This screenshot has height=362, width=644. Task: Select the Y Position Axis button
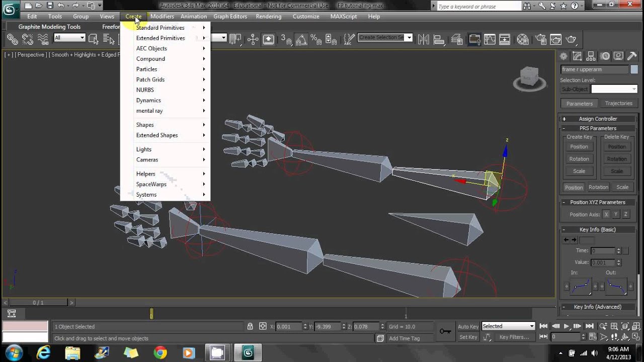[x=616, y=214]
